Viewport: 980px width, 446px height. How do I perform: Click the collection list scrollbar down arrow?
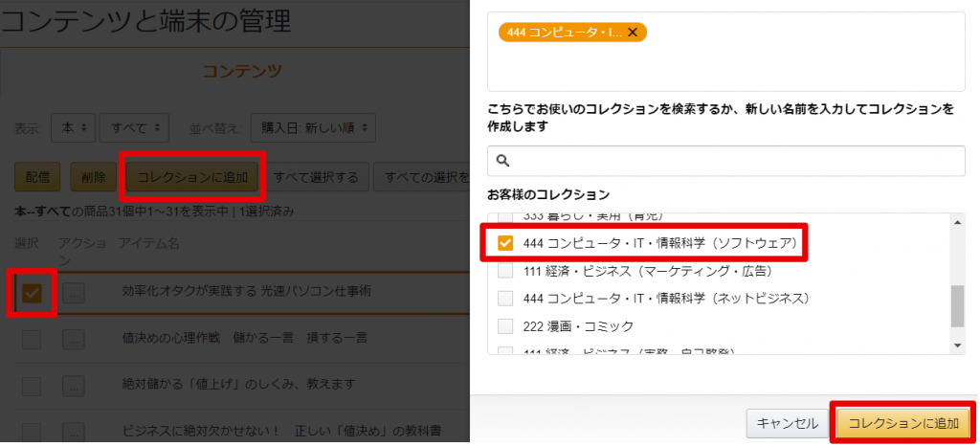957,346
